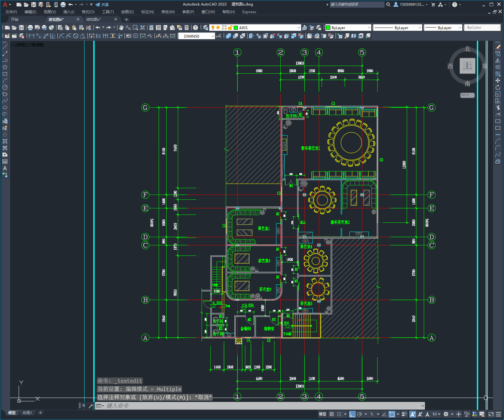Select the Linear dimension tool
Screen dimensions: 504x420
32,36
